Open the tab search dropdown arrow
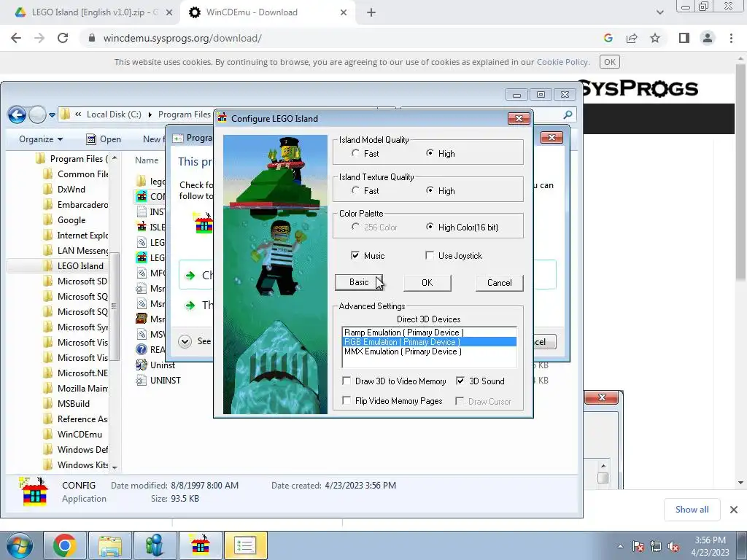Image resolution: width=747 pixels, height=560 pixels. [x=659, y=12]
